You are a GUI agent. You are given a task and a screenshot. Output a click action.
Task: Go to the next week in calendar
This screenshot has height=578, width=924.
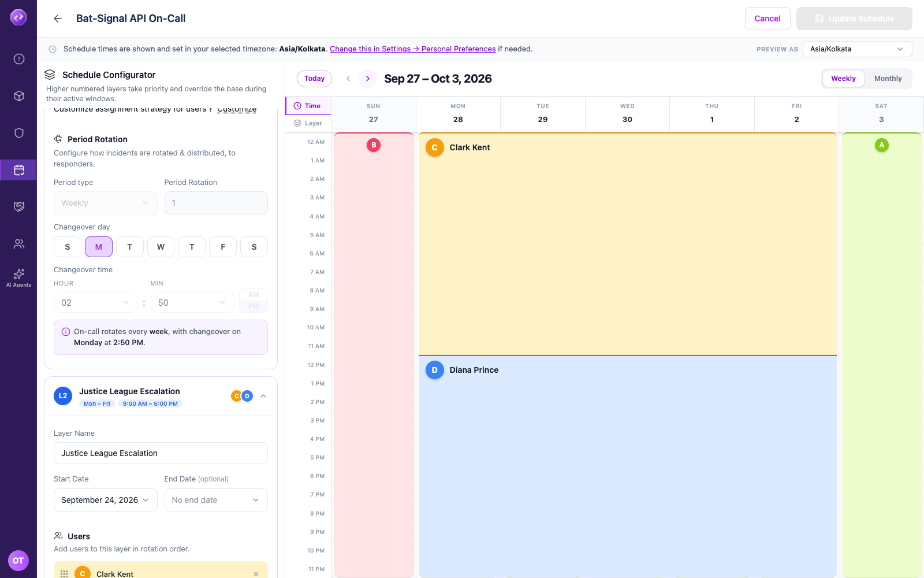coord(368,79)
